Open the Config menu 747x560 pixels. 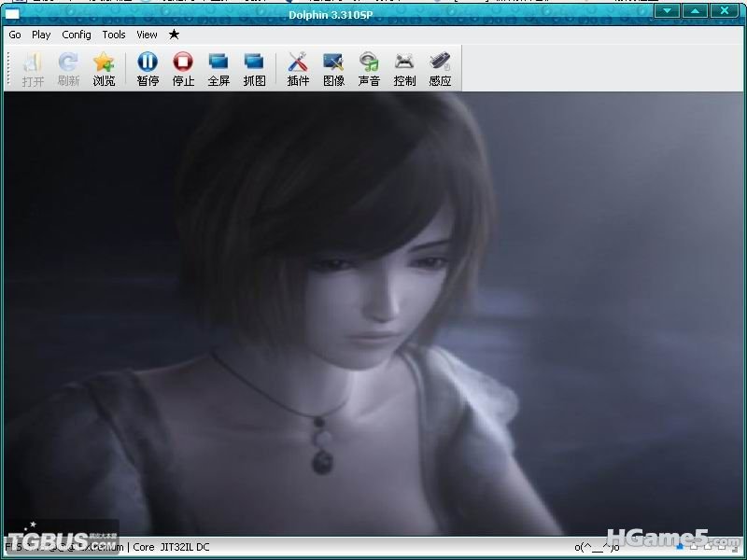coord(77,35)
